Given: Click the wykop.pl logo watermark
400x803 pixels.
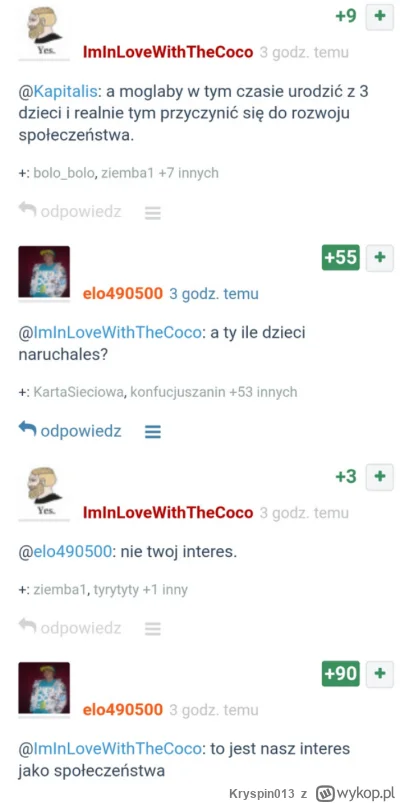Looking at the screenshot, I should [x=356, y=793].
